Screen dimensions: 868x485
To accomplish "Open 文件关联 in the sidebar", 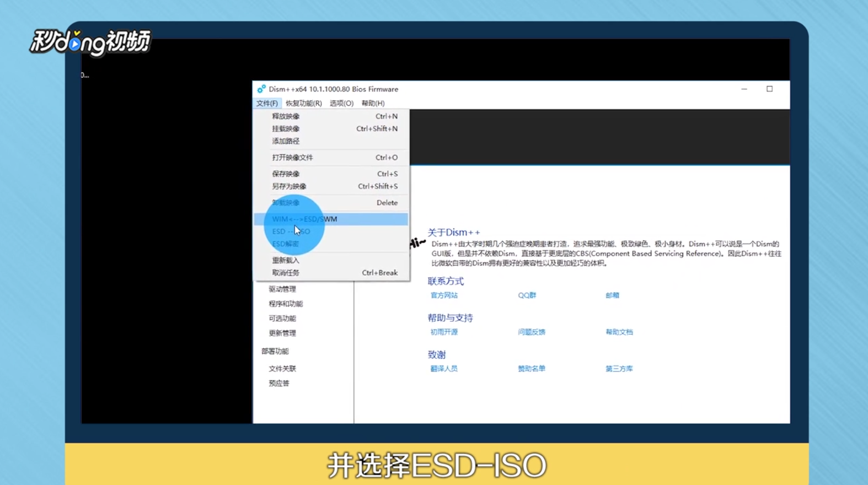I will (282, 369).
